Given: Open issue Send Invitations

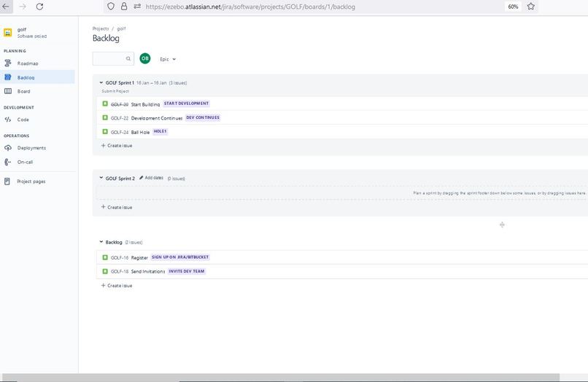Looking at the screenshot, I should [148, 271].
